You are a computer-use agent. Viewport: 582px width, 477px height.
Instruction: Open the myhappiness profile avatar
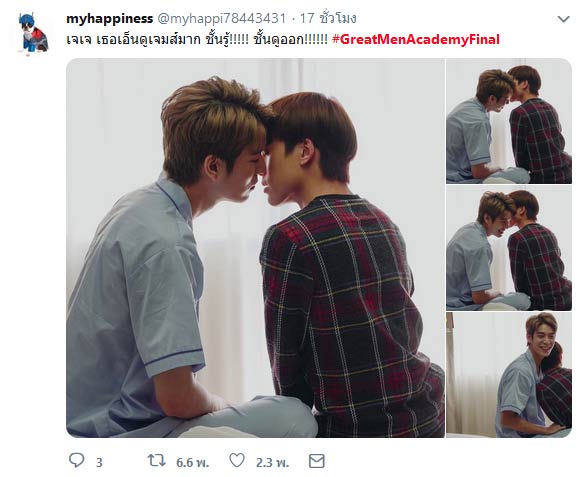click(x=33, y=33)
